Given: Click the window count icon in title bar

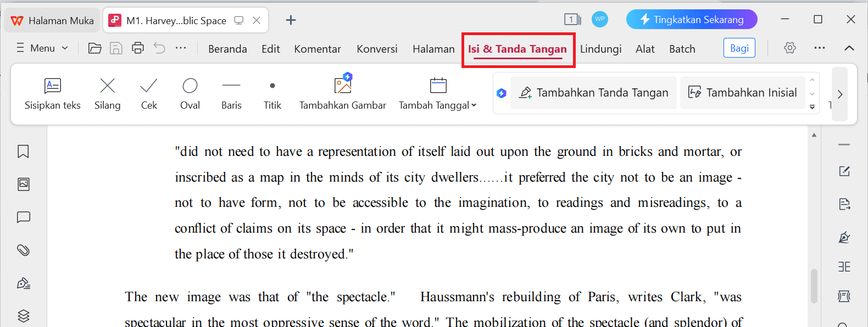Looking at the screenshot, I should (x=572, y=20).
